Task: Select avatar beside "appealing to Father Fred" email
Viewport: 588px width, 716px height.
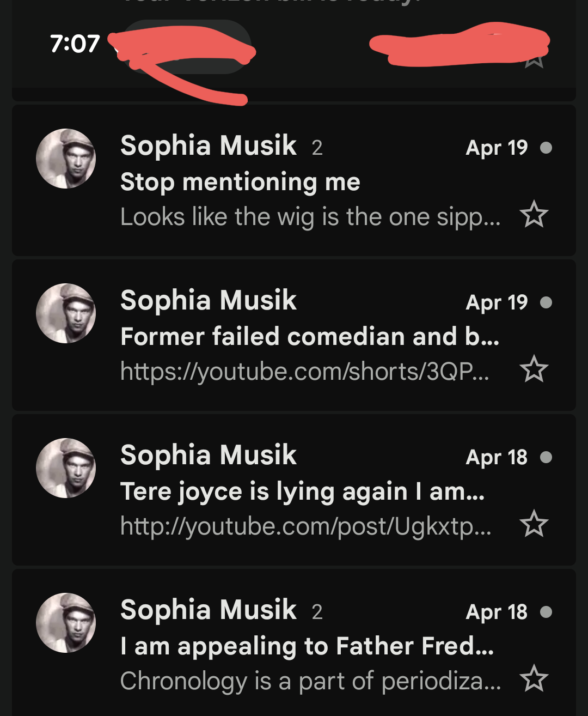Action: tap(66, 623)
